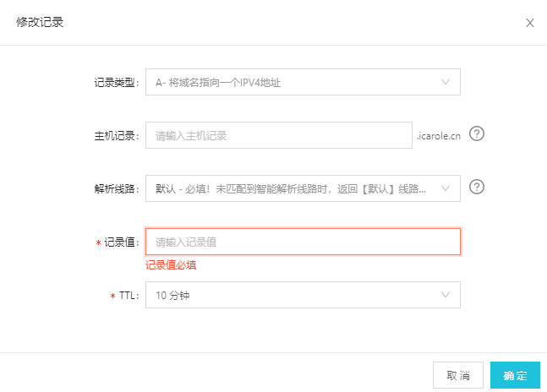The width and height of the screenshot is (547, 392).
Task: Click the 记录类型 field label
Action: (x=116, y=83)
